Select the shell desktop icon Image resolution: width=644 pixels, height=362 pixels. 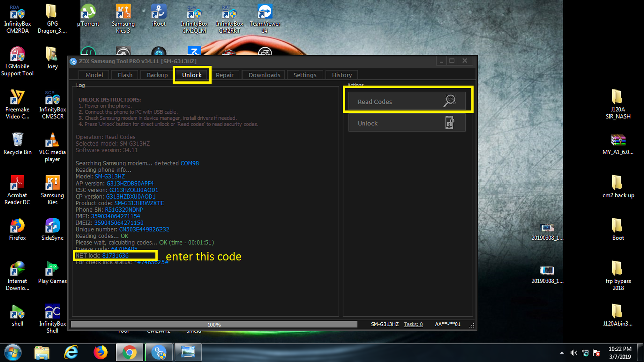17,315
